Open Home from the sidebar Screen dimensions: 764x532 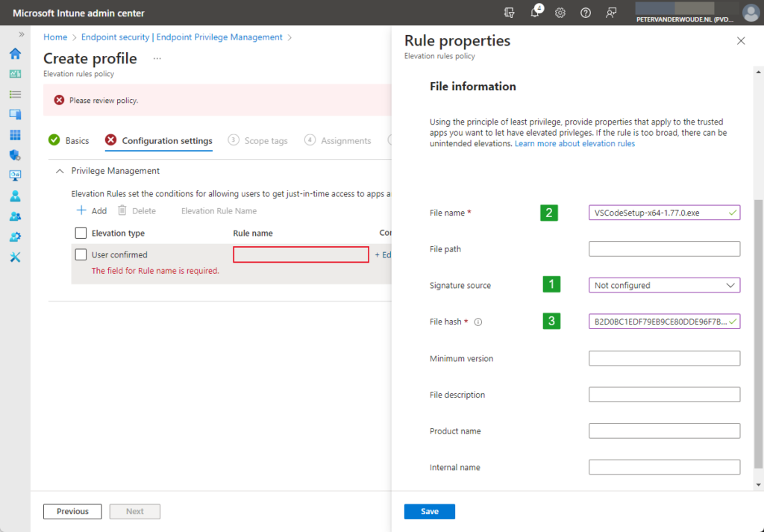point(15,54)
